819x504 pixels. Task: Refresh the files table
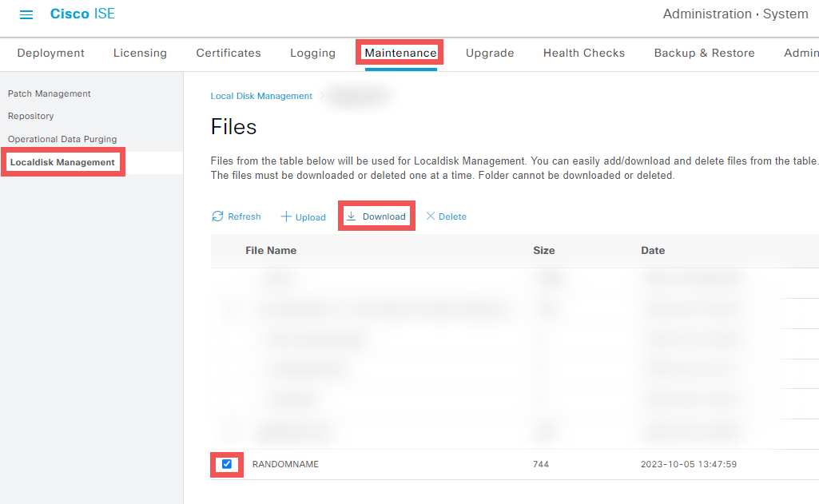[237, 216]
